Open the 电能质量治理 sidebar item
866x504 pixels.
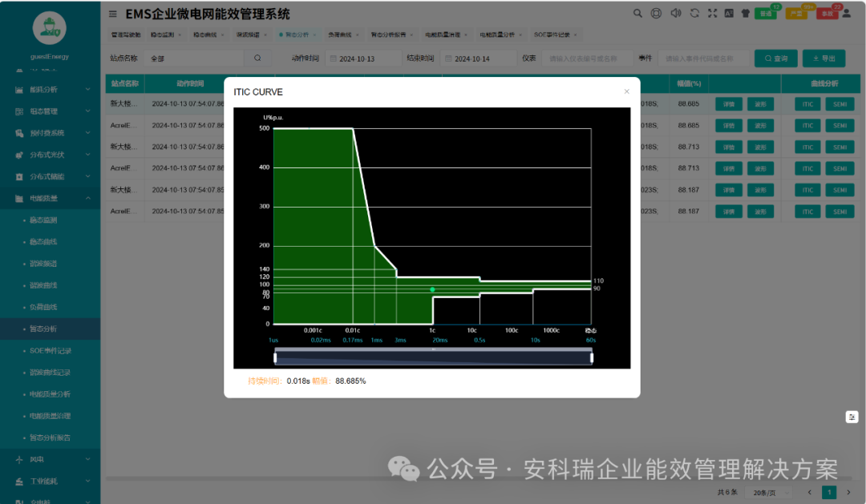click(51, 416)
